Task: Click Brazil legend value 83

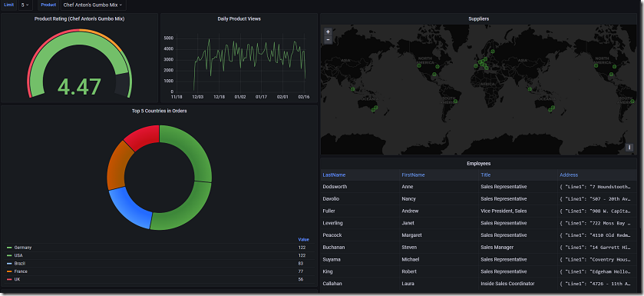Action: [x=301, y=264]
